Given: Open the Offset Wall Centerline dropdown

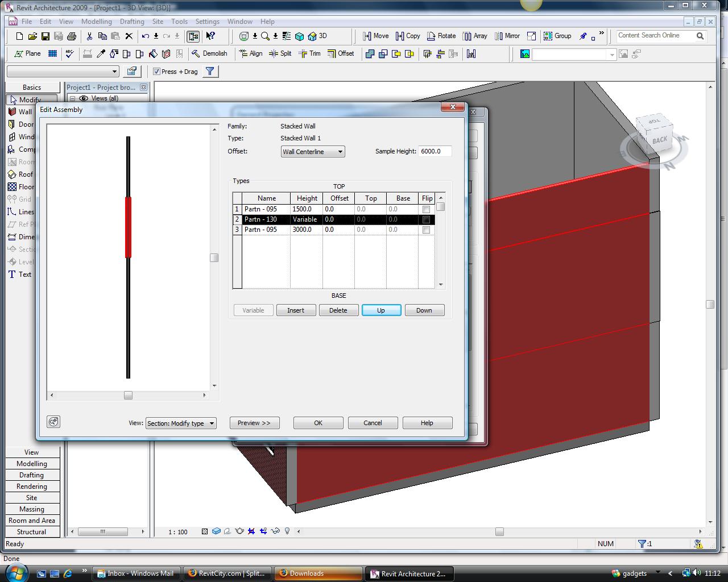Looking at the screenshot, I should click(313, 152).
